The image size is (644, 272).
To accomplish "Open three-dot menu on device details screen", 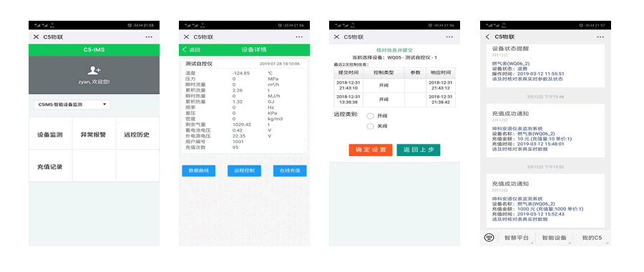I will click(x=299, y=37).
